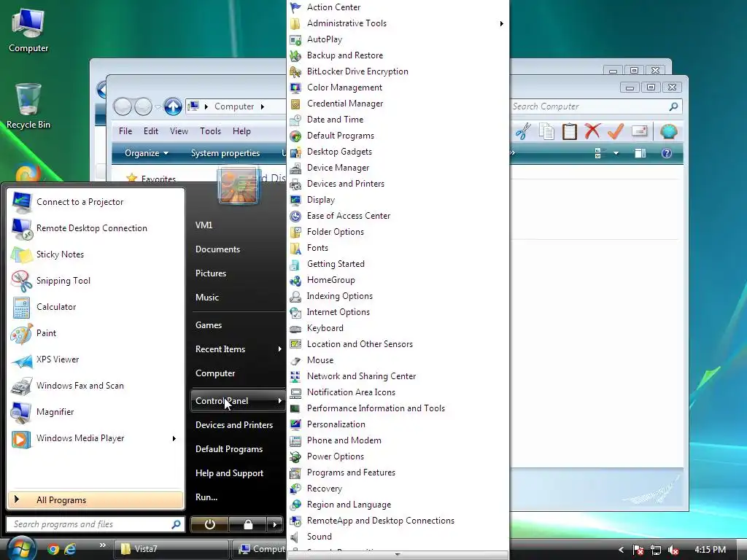Click Search programs and files field

[95, 524]
